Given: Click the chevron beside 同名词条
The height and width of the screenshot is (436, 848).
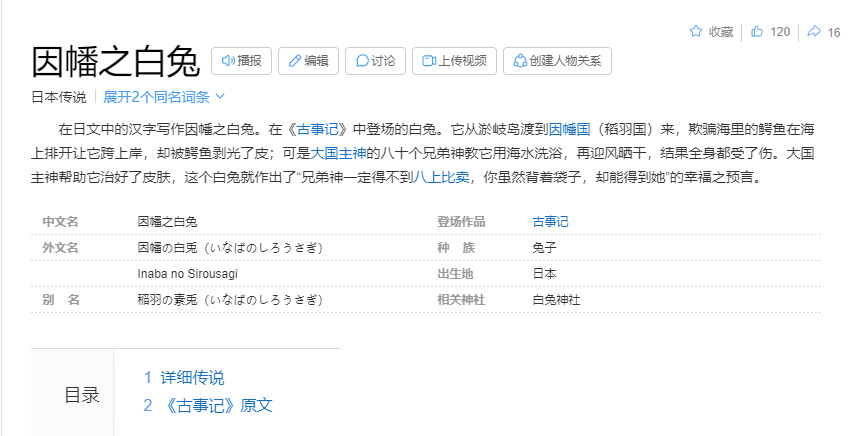Looking at the screenshot, I should point(221,97).
